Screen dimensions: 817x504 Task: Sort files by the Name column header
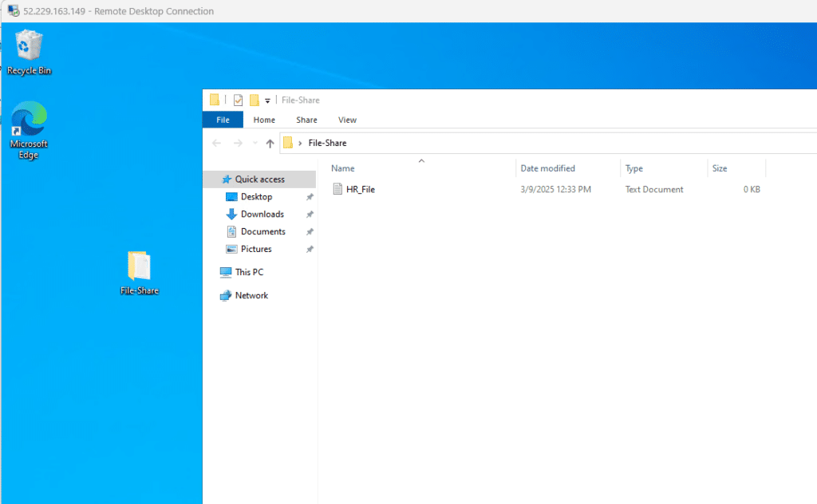click(343, 168)
